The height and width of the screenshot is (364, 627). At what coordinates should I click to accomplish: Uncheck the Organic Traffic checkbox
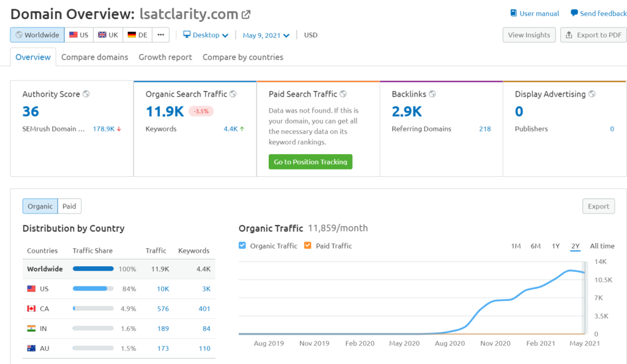(x=242, y=245)
